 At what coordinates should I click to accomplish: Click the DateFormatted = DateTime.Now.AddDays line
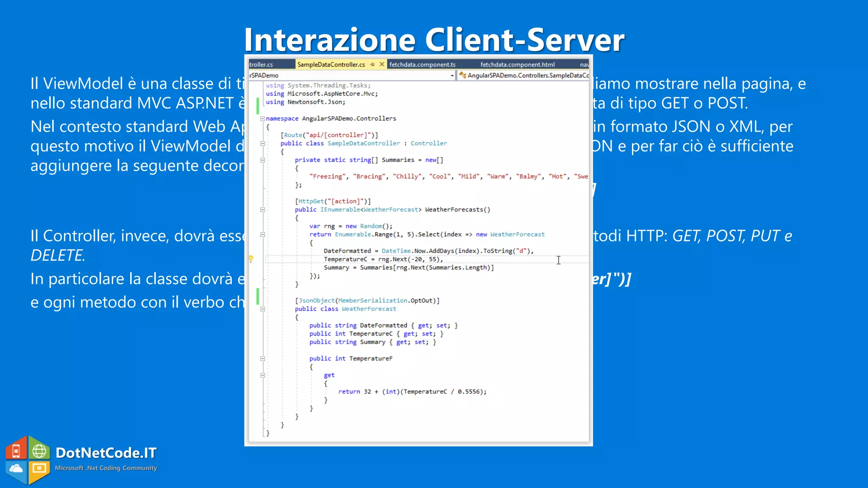point(428,251)
